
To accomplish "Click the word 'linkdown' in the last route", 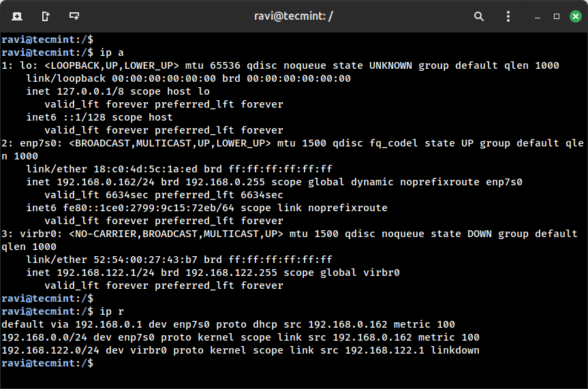I will [x=455, y=350].
